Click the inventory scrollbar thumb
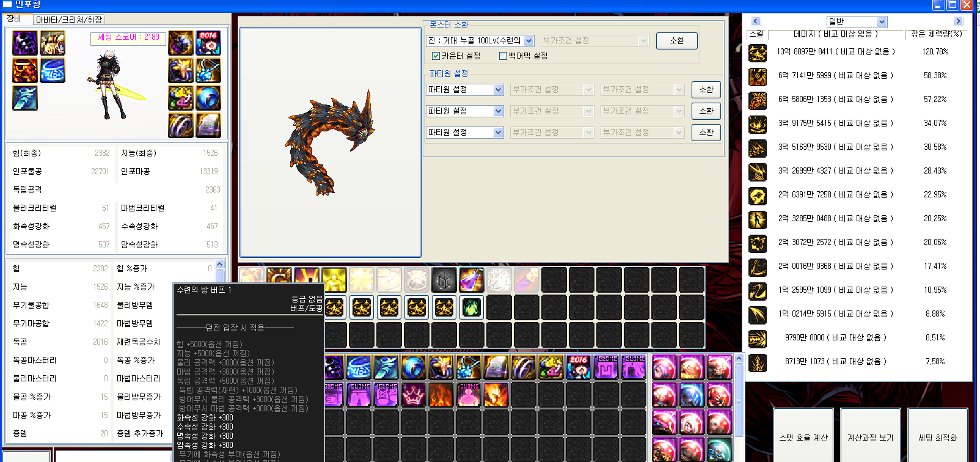Screen dimensions: 980x462 pos(739,400)
